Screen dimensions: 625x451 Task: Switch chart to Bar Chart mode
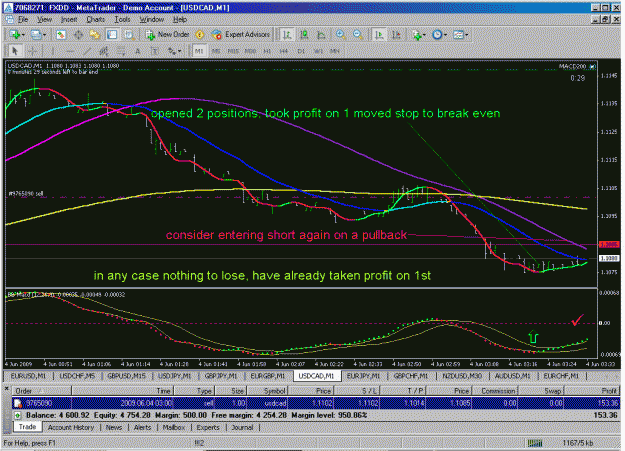click(287, 35)
